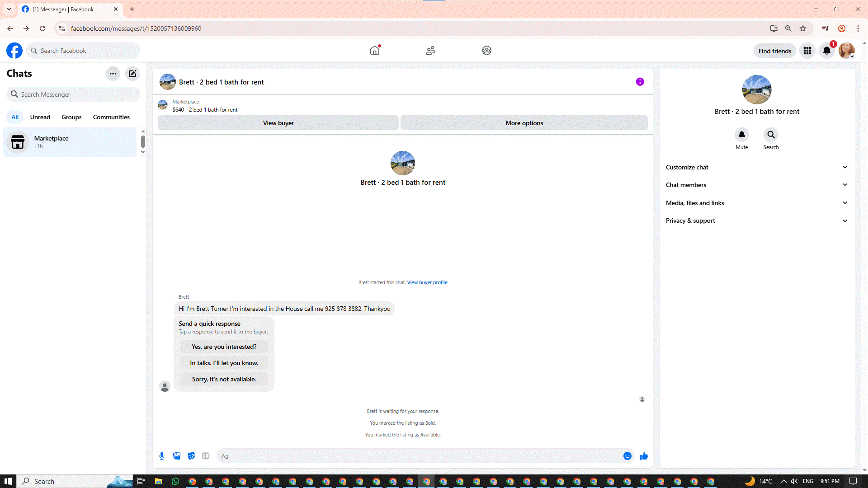This screenshot has height=488, width=868.
Task: Mute this conversation with bell icon
Action: [742, 135]
